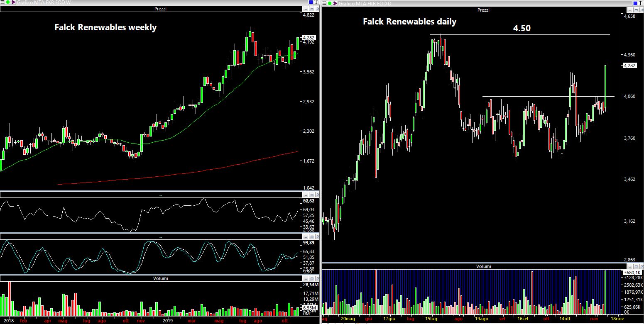
Task: Select the Volumi header in weekly window
Action: click(x=160, y=278)
